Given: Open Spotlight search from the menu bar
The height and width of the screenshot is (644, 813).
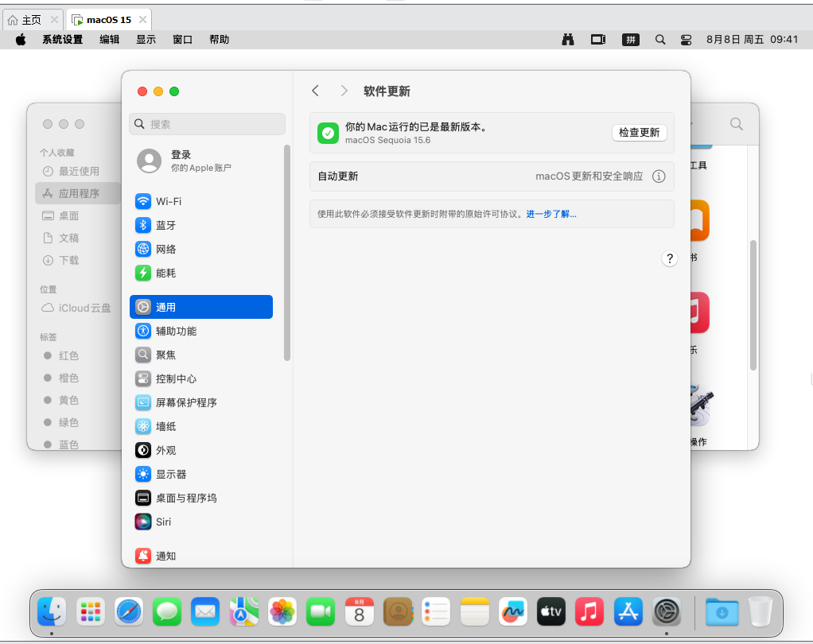Looking at the screenshot, I should 660,39.
